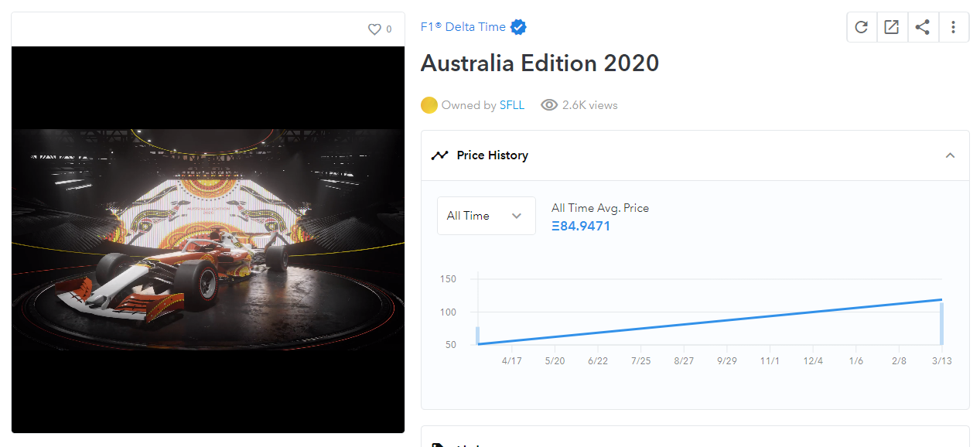Screen dimensions: 980x447
Task: Click the share icon
Action: (922, 27)
